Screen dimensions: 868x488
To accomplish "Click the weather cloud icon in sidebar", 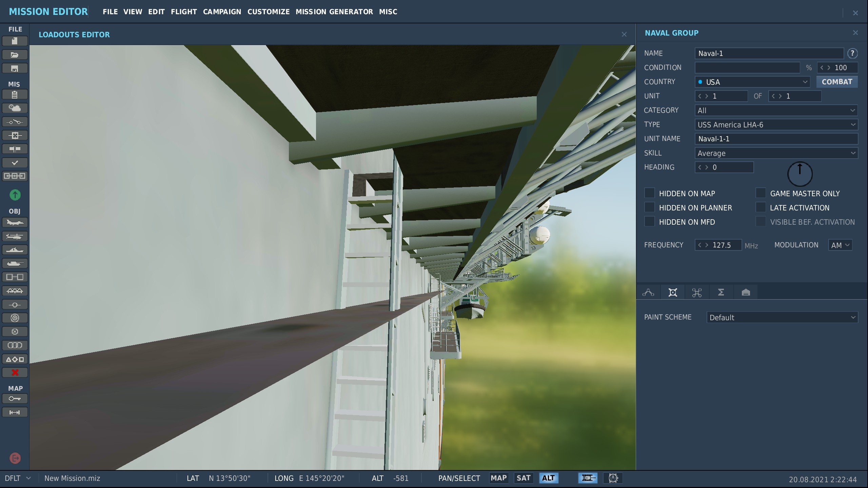I will (x=15, y=108).
